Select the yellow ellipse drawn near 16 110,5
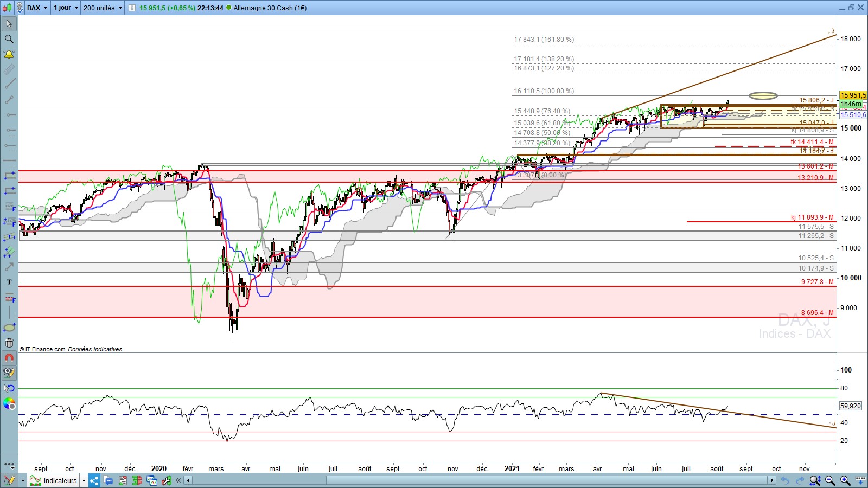This screenshot has width=868, height=488. tap(763, 96)
